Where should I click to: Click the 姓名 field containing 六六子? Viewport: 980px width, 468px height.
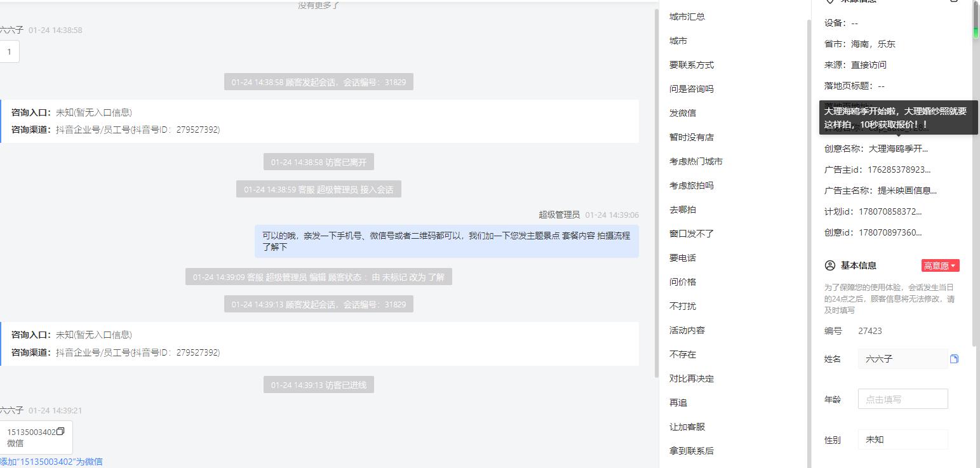pyautogui.click(x=903, y=359)
